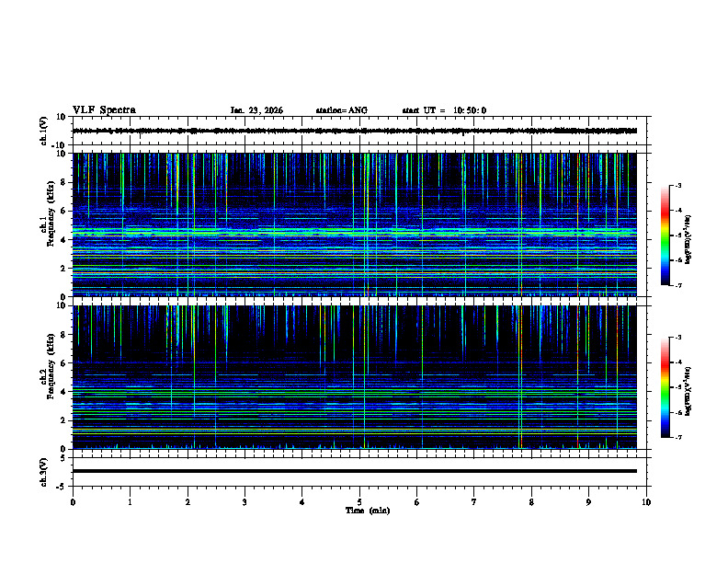Click the ch.1 "Frequency (kHz)" axis label
This screenshot has height=563, width=728.
click(50, 213)
